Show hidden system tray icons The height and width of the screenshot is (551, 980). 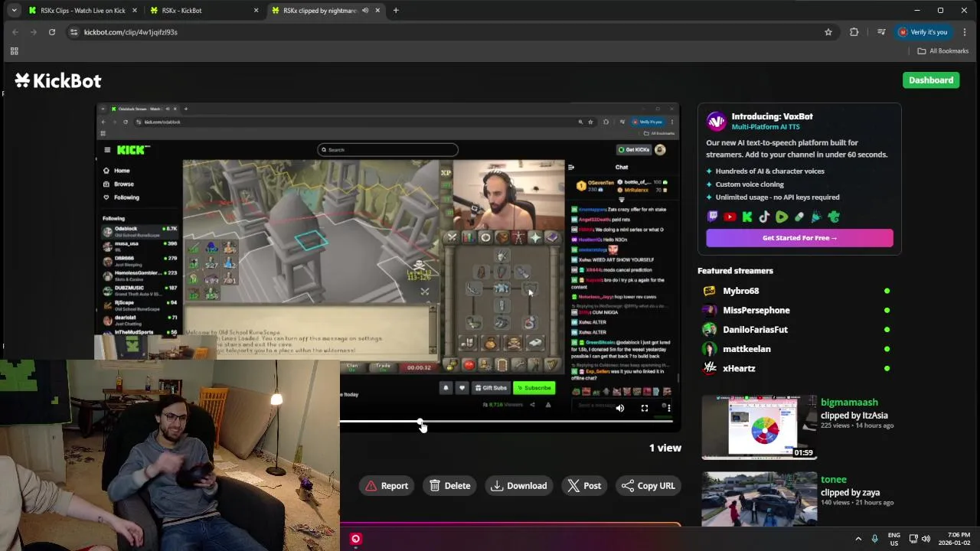(858, 539)
